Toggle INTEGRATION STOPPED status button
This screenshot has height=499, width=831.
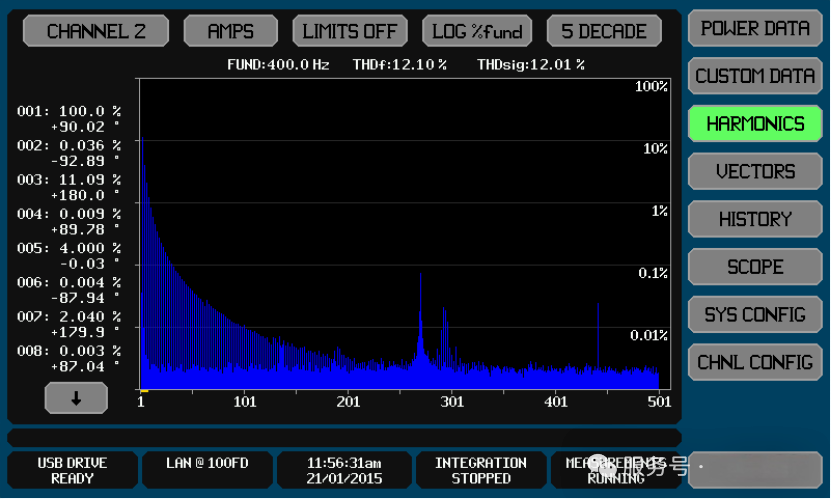click(x=480, y=470)
